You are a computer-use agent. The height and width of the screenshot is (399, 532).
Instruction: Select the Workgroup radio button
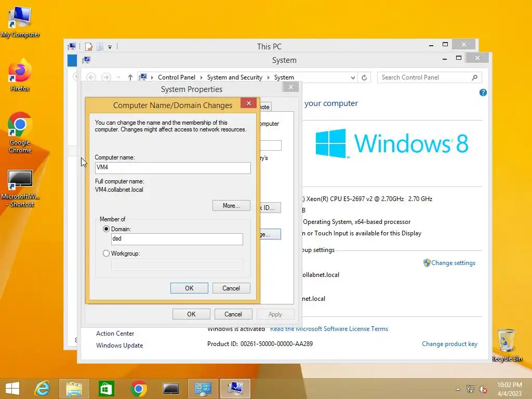(106, 254)
